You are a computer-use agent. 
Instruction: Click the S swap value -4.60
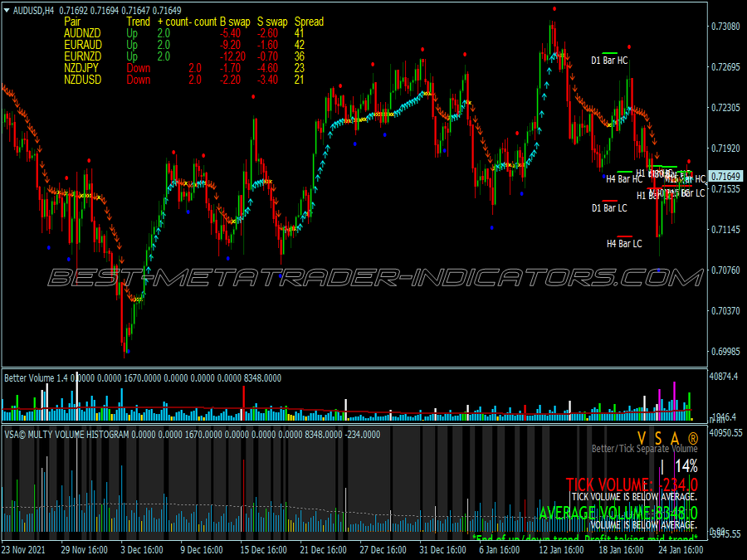[x=267, y=68]
